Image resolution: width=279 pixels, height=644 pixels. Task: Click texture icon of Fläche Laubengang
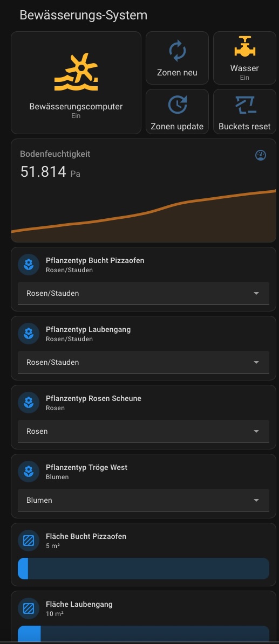[29, 608]
